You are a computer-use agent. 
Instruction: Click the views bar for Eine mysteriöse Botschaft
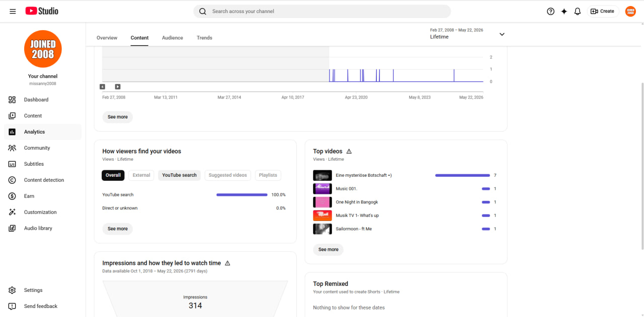(x=462, y=175)
